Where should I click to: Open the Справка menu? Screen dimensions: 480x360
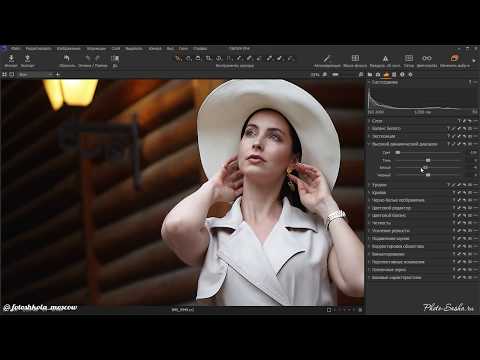[200, 49]
